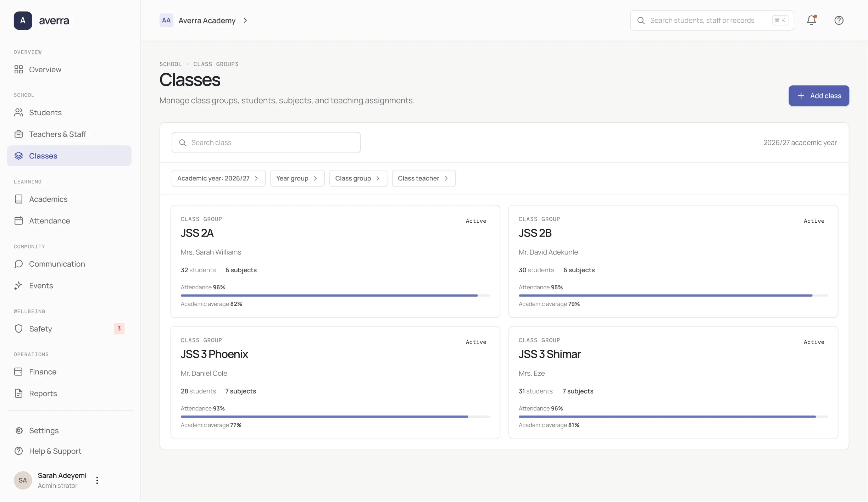
Task: Expand Academic year 2026/27 filter
Action: 218,178
